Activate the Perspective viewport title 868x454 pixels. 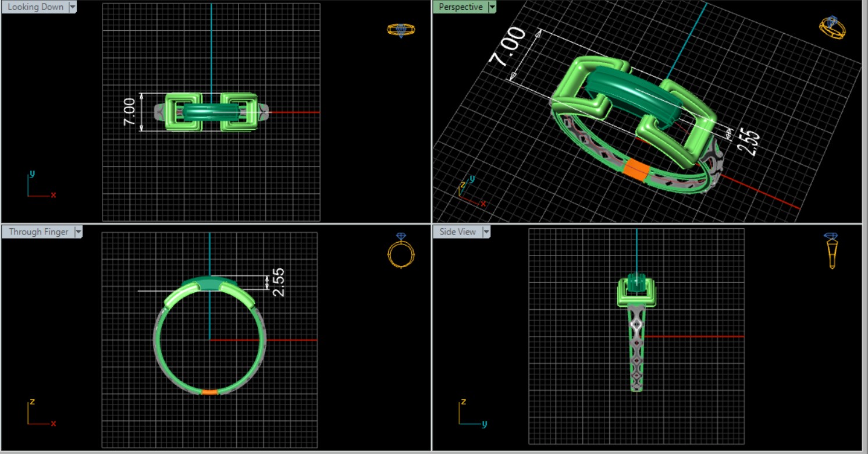(x=460, y=7)
